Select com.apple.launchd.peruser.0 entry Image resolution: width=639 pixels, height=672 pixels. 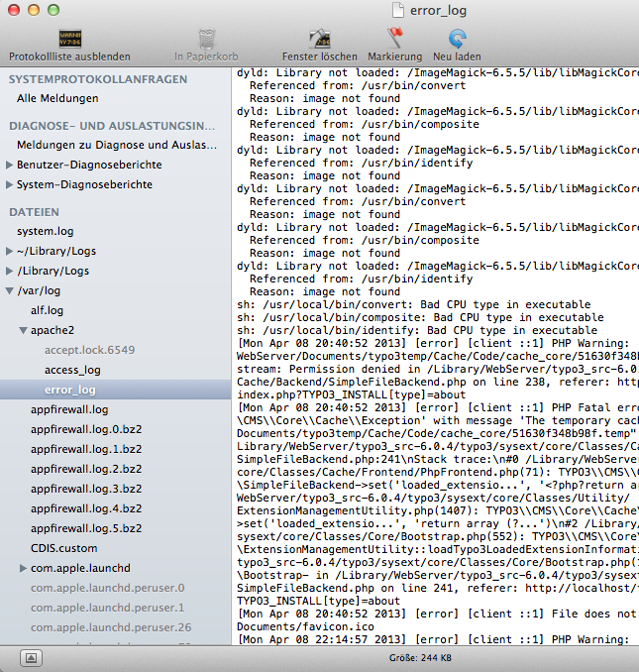108,588
